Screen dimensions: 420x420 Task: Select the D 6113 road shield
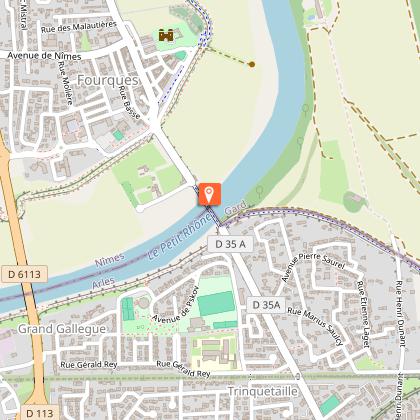[x=24, y=274]
